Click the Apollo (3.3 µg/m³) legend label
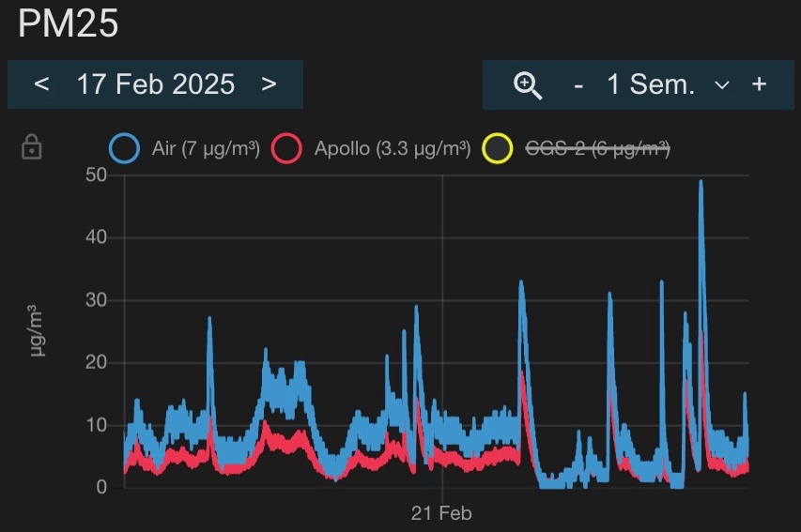Viewport: 801px width, 532px height. 393,148
